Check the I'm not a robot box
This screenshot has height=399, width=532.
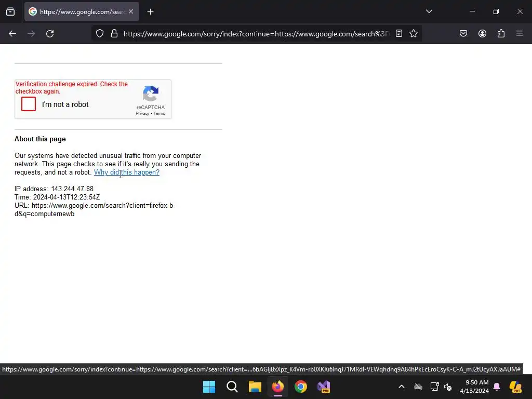coord(29,104)
